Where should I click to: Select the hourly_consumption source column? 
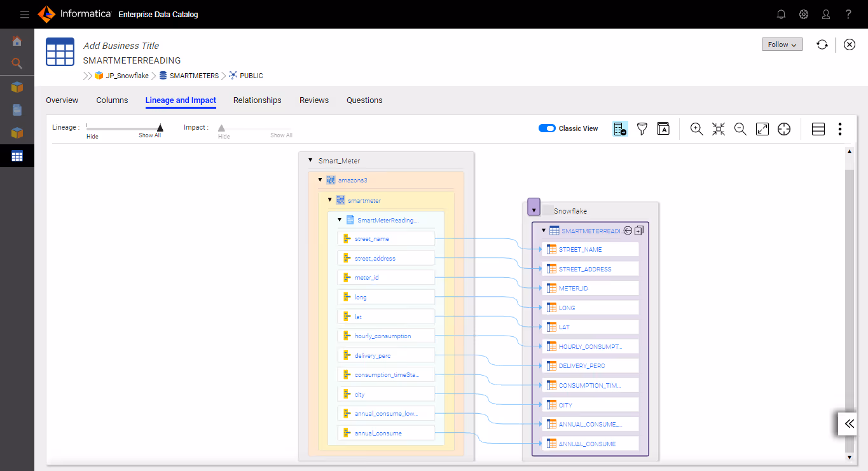386,336
